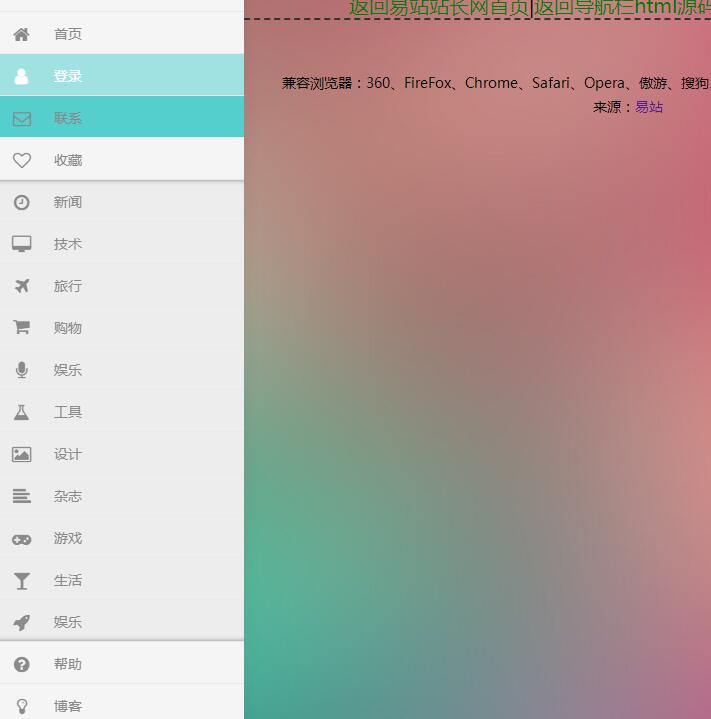This screenshot has width=711, height=719.
Task: Click the rocket icon for 娱乐
Action: pyautogui.click(x=22, y=622)
